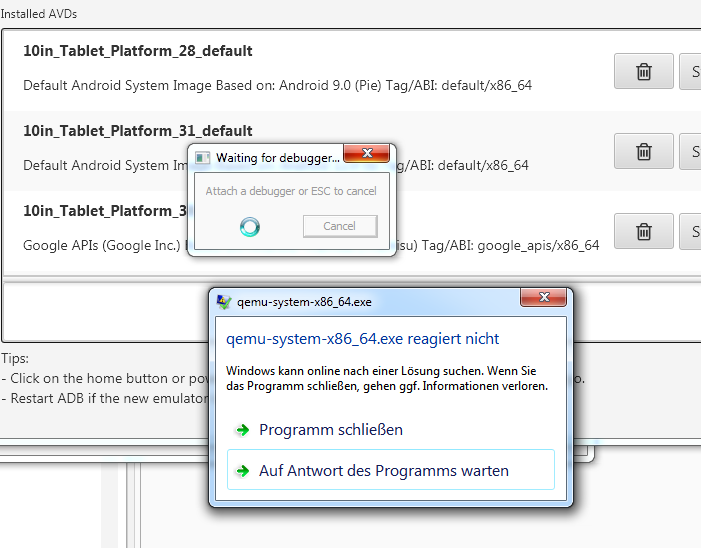Click the Windows kann online nach einer Lösung text

pos(387,378)
